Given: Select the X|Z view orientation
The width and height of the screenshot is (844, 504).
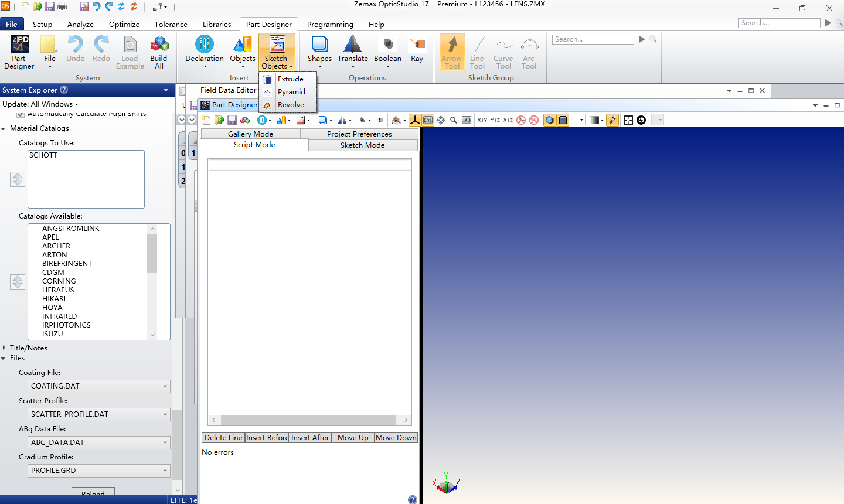Looking at the screenshot, I should pyautogui.click(x=508, y=120).
